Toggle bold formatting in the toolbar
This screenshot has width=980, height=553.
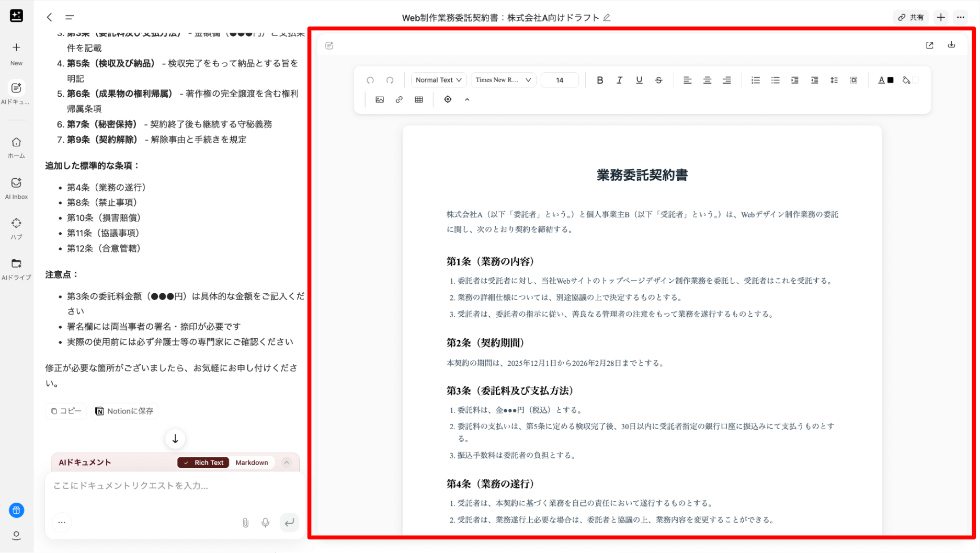click(x=600, y=80)
